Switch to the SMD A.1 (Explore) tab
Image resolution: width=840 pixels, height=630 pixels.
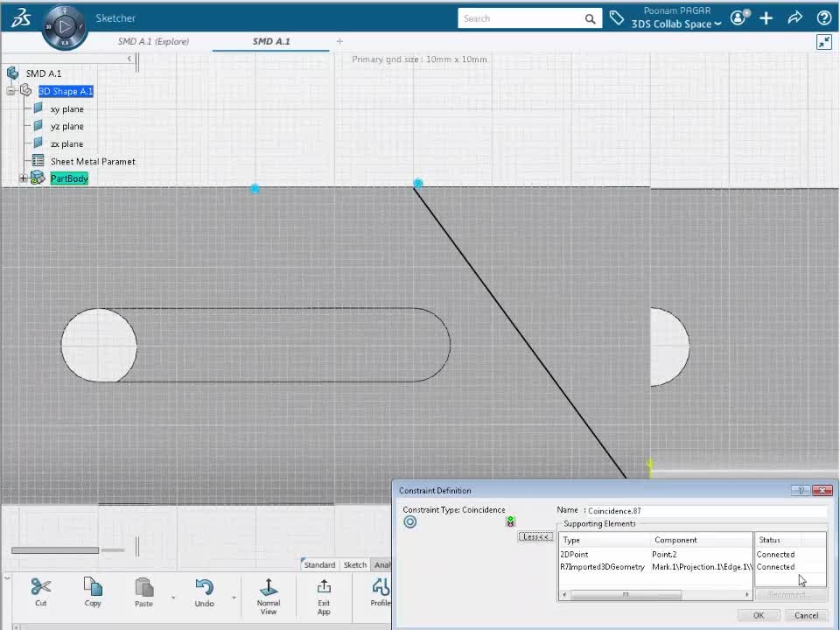point(153,41)
